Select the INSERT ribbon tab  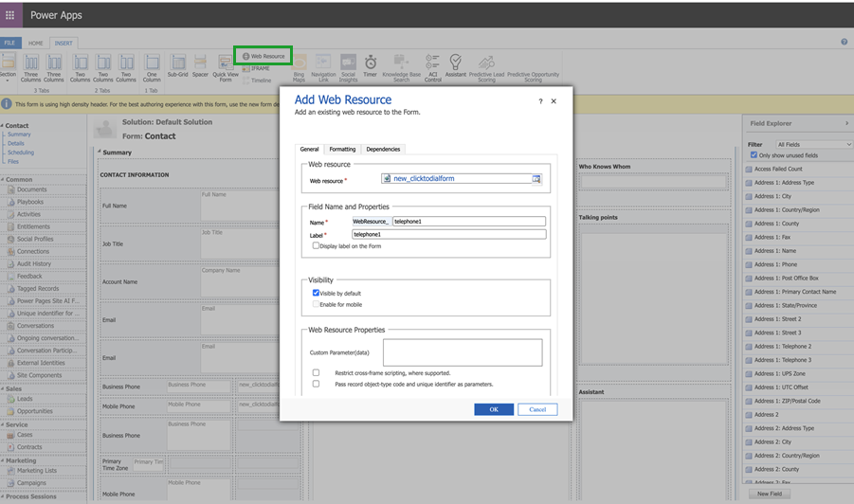64,43
